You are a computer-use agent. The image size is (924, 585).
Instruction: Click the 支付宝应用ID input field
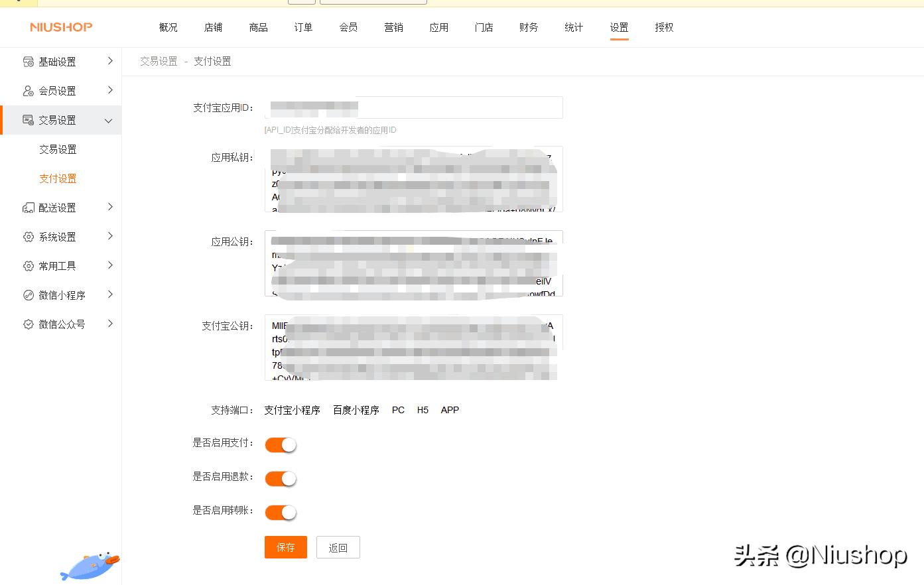click(x=413, y=107)
